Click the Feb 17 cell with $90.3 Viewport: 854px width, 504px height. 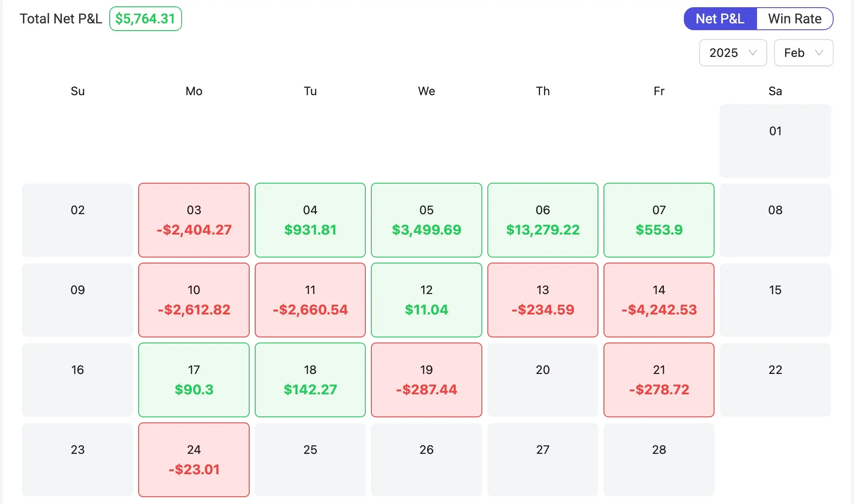[194, 380]
